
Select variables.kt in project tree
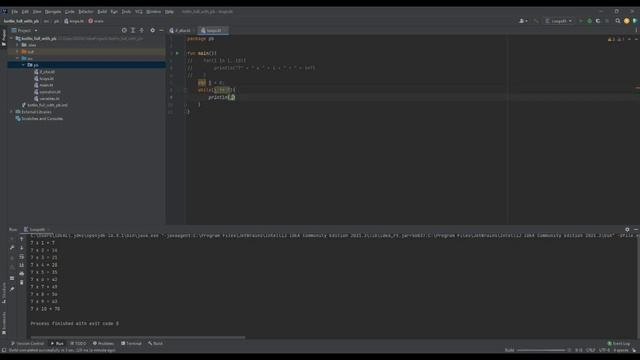point(47,98)
